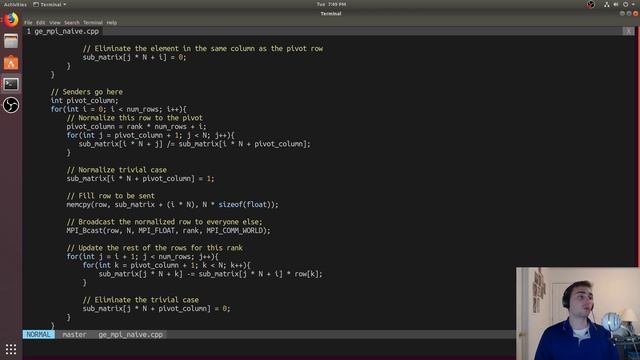Click the OBS tray icon in the top bar
Viewport: 640px width, 360px height.
pyautogui.click(x=591, y=4)
